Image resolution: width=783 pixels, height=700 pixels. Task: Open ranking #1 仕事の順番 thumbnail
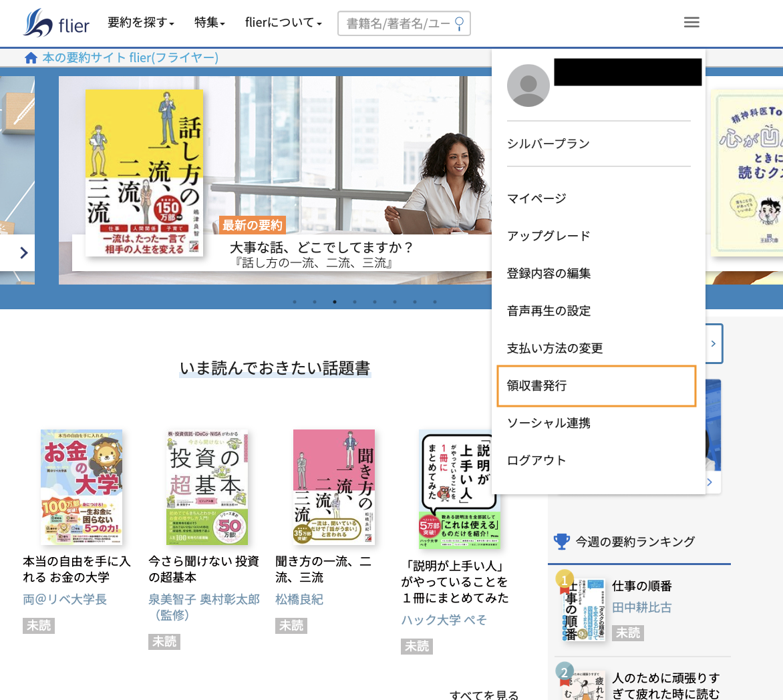pyautogui.click(x=584, y=610)
